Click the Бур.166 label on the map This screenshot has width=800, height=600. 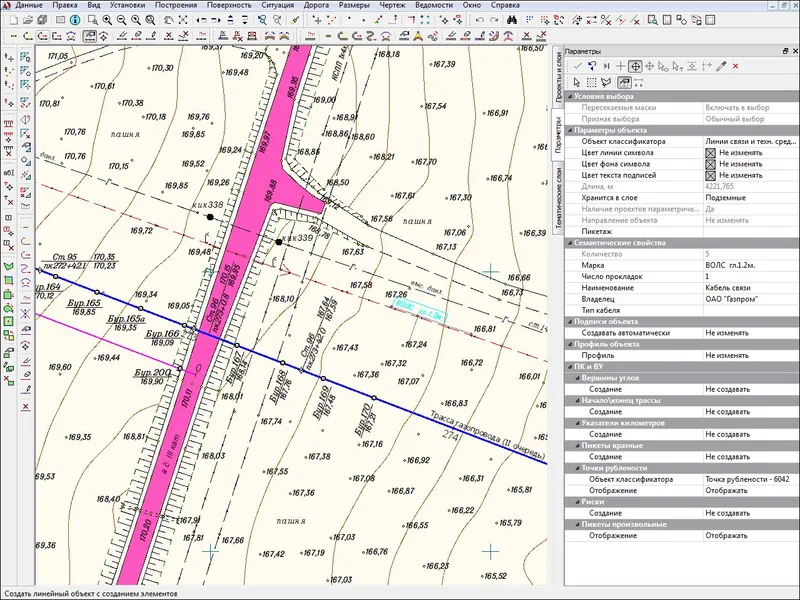point(164,334)
